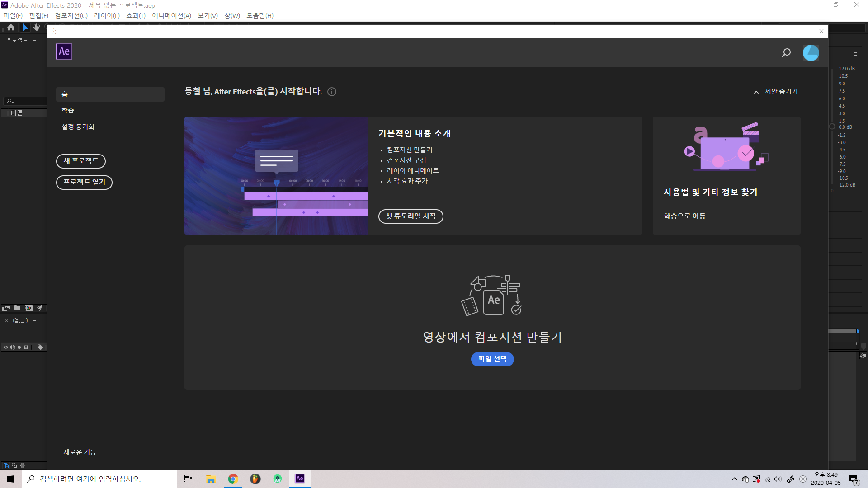Open the 컴포지션(C) menu
This screenshot has width=868, height=488.
click(71, 16)
